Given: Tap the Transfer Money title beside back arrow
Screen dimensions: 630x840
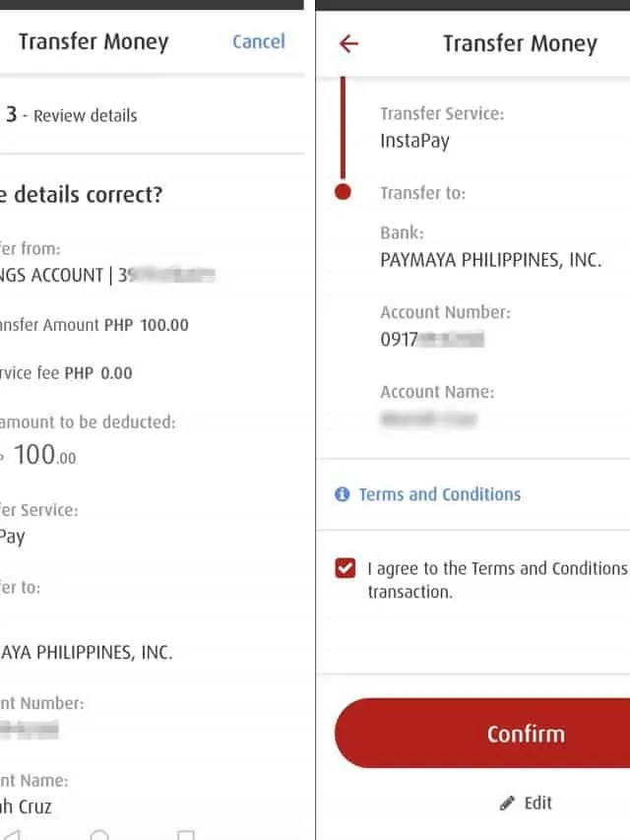Looking at the screenshot, I should (x=520, y=43).
